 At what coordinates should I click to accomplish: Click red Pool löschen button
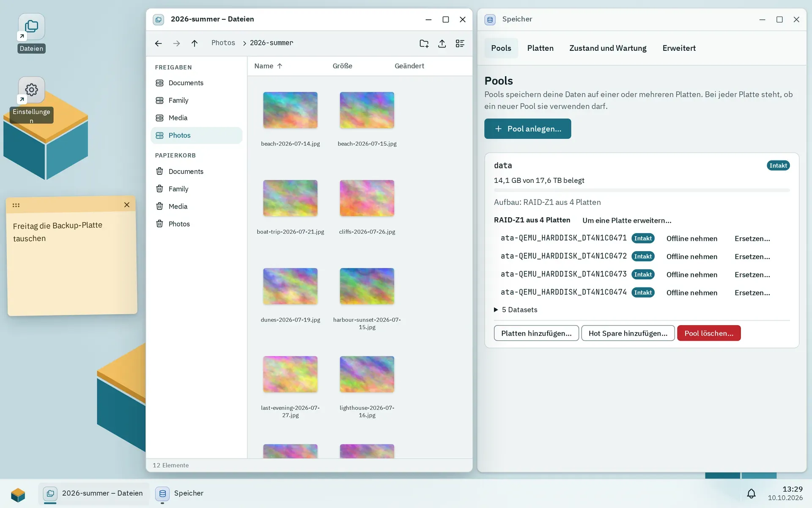(709, 333)
